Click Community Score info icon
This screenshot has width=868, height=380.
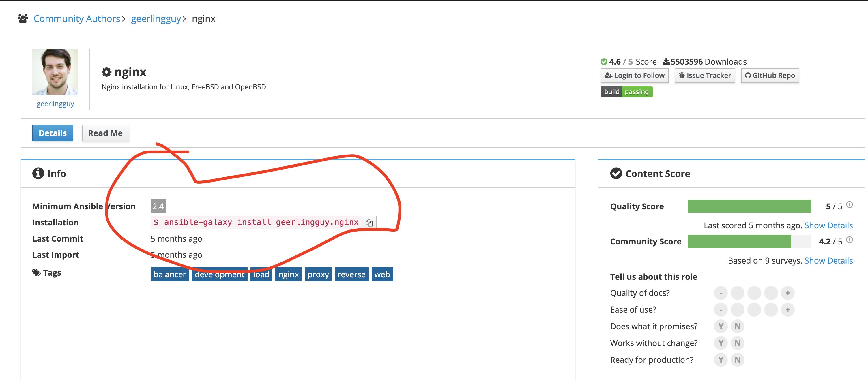[850, 240]
